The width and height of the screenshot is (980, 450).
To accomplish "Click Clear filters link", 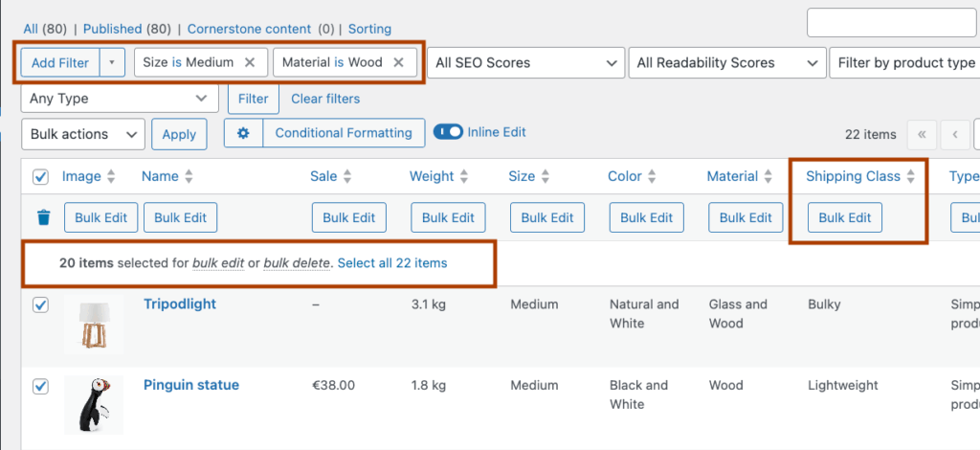I will (x=325, y=99).
